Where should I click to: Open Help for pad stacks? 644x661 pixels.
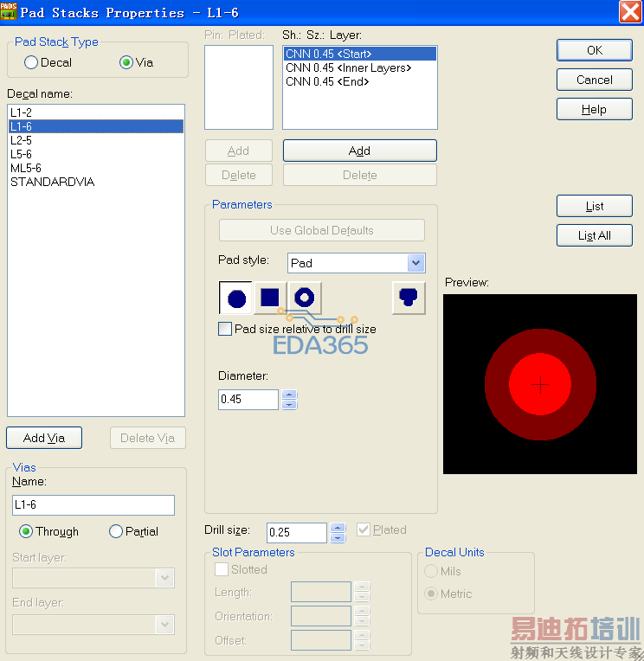pos(595,109)
